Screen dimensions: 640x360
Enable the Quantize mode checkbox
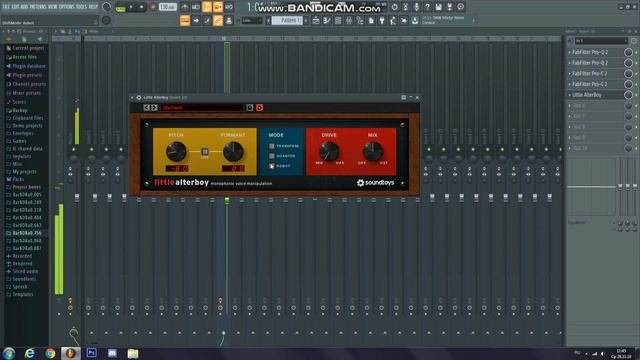click(x=272, y=156)
